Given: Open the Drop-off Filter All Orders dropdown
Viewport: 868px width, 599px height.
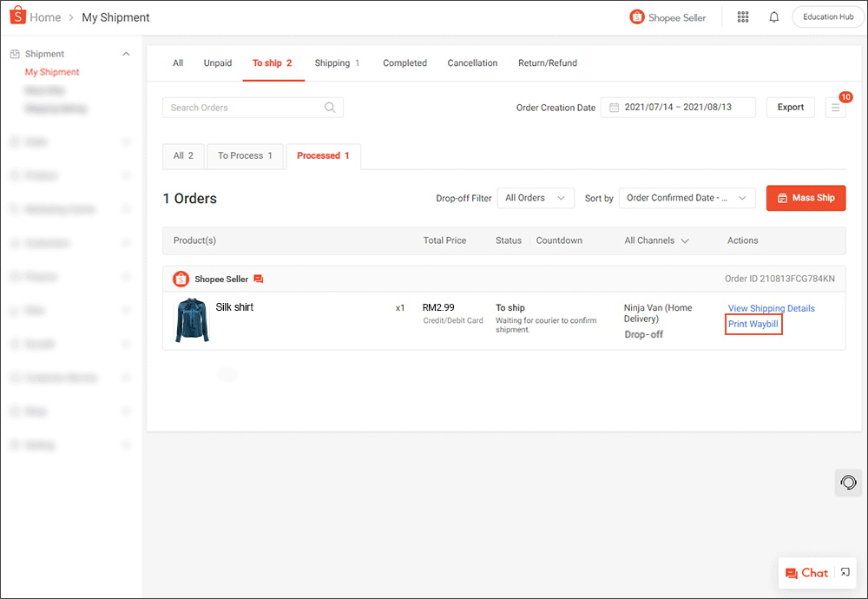Looking at the screenshot, I should coord(536,198).
